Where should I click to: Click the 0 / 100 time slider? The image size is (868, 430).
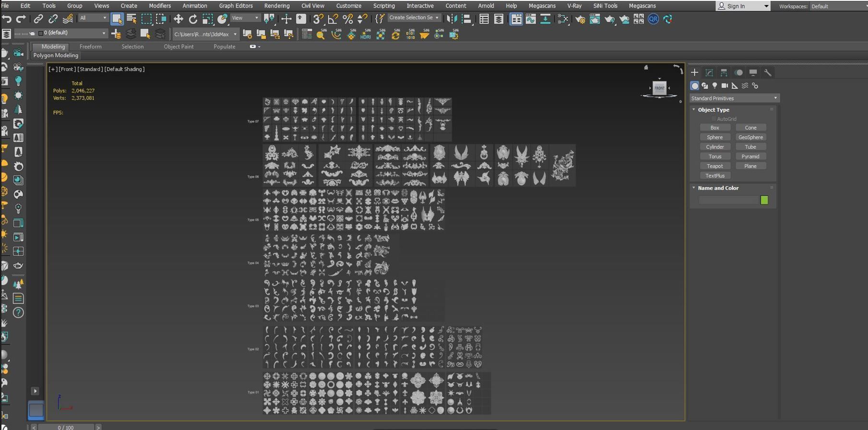(x=66, y=427)
